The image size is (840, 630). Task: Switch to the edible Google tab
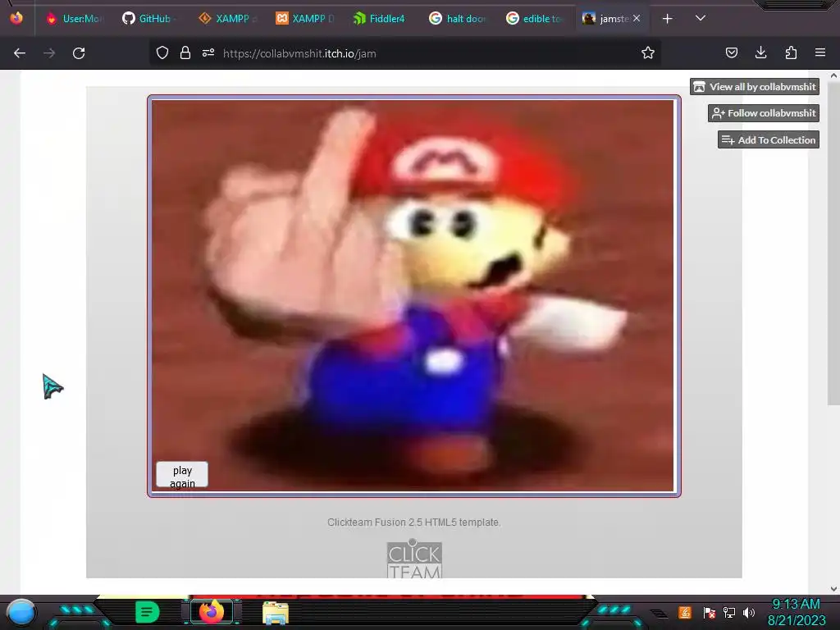click(x=535, y=19)
